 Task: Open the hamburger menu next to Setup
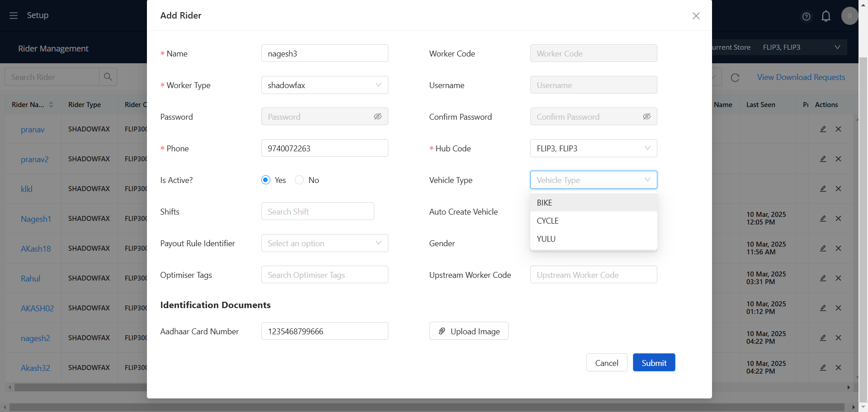click(x=14, y=15)
